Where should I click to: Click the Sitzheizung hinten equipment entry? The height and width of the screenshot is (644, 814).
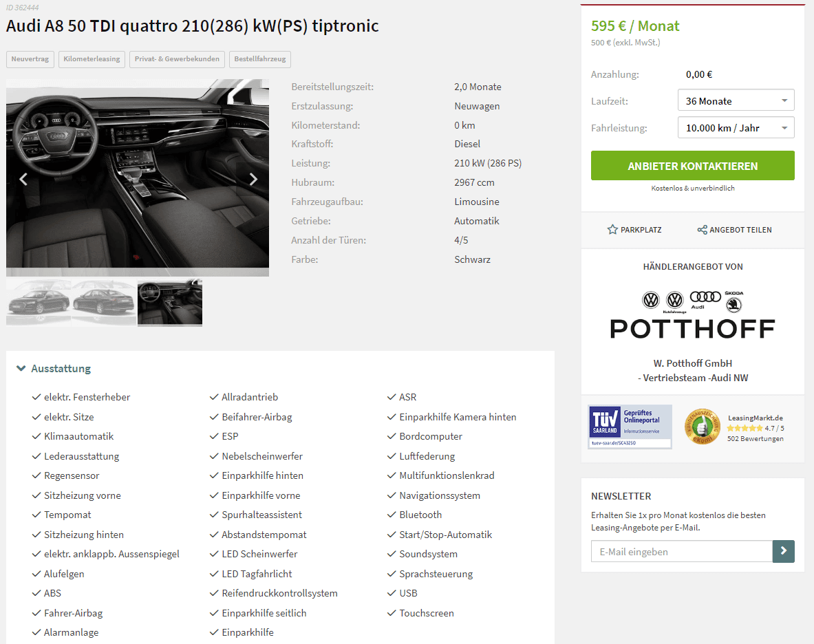click(x=84, y=535)
